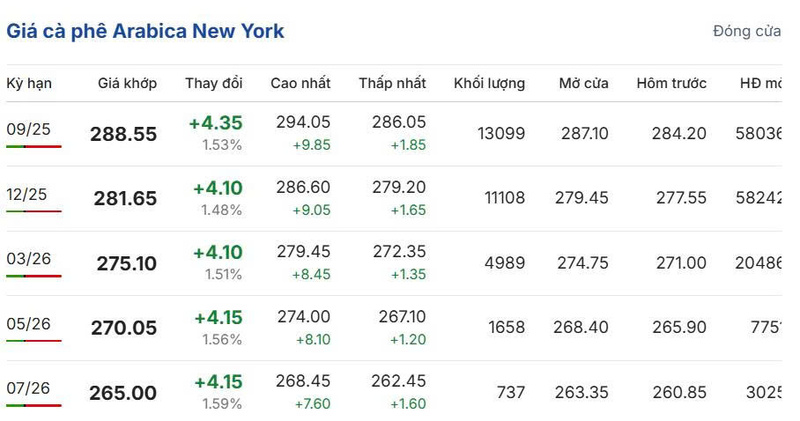Click the Giá khớp column header
This screenshot has height=421, width=800.
(127, 83)
